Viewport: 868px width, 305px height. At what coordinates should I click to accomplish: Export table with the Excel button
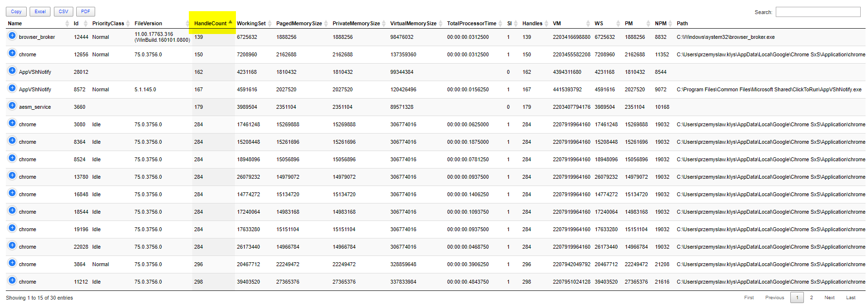pyautogui.click(x=40, y=12)
